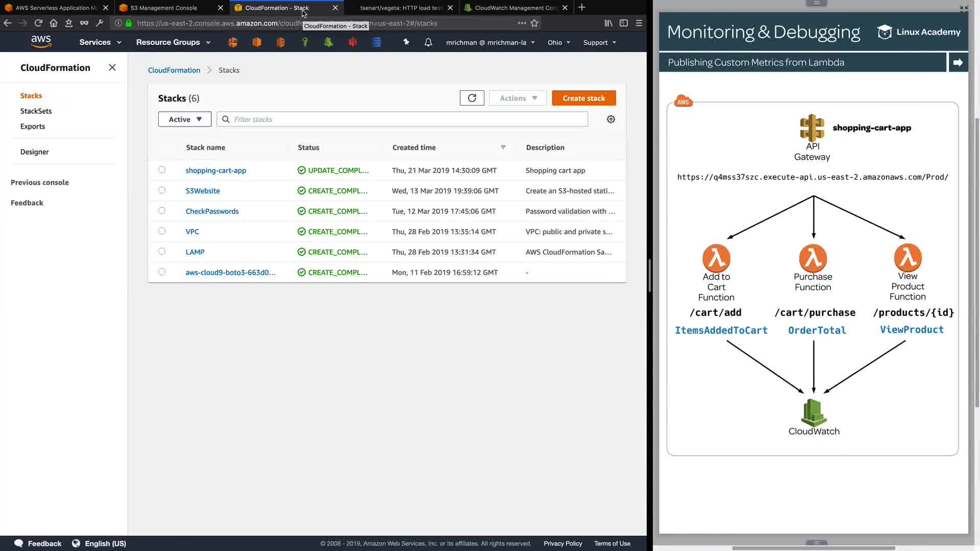Viewport: 980px width, 551px height.
Task: Reload page using browser refresh icon
Action: tap(38, 23)
